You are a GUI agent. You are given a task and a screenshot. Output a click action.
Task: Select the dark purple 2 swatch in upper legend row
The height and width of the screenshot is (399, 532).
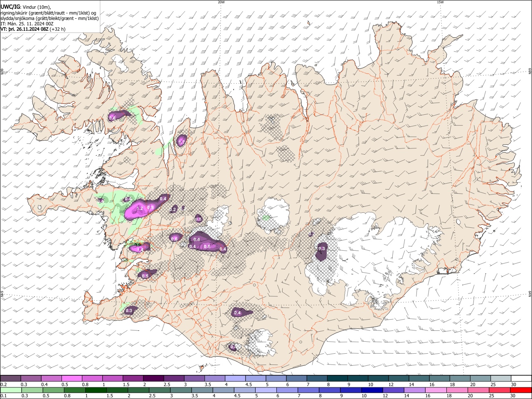(153, 379)
